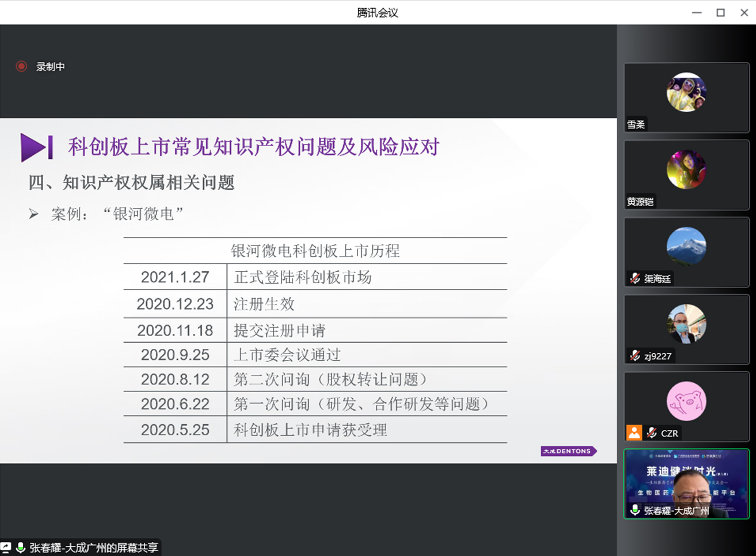Click 渠海廷 name label
The image size is (756, 556).
[x=657, y=278]
